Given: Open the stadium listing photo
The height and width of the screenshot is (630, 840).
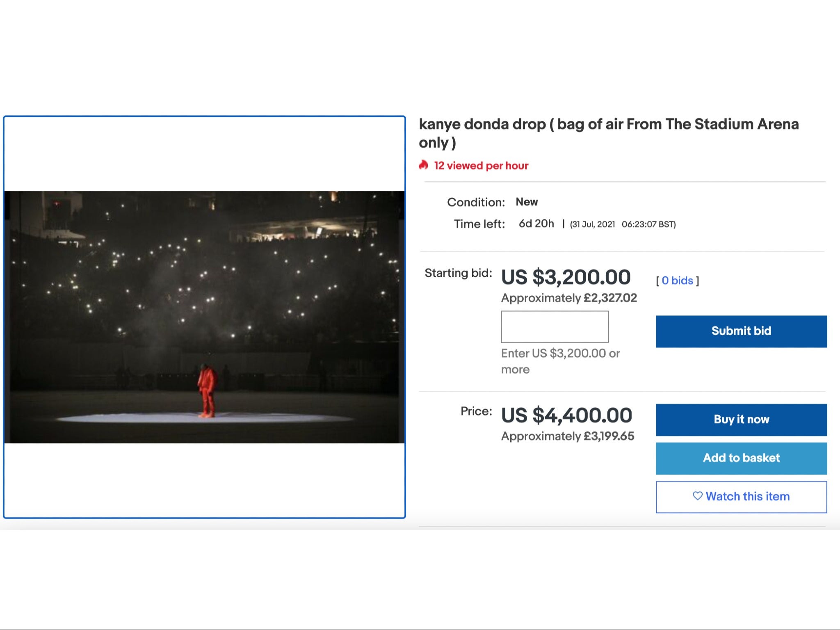Looking at the screenshot, I should [204, 317].
